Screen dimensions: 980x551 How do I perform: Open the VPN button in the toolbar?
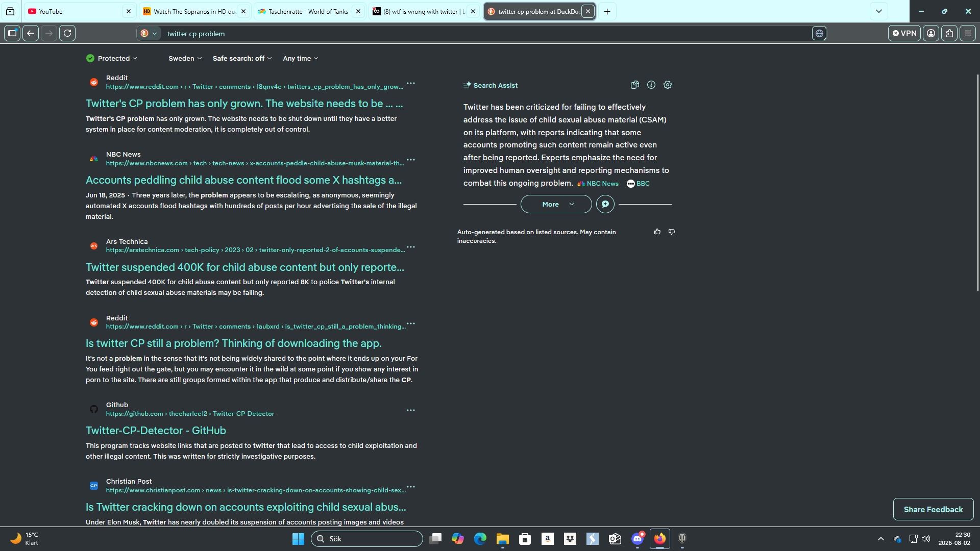tap(904, 33)
